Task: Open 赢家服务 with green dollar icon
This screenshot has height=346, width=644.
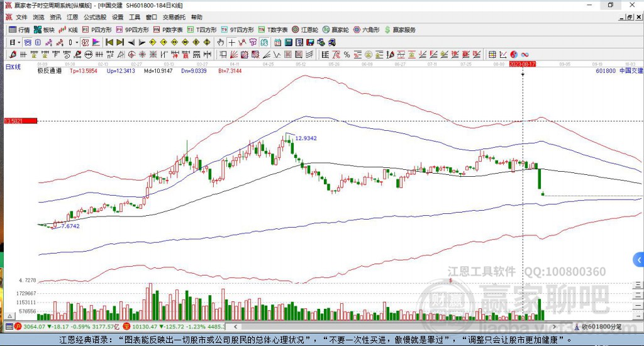Action: pos(400,30)
